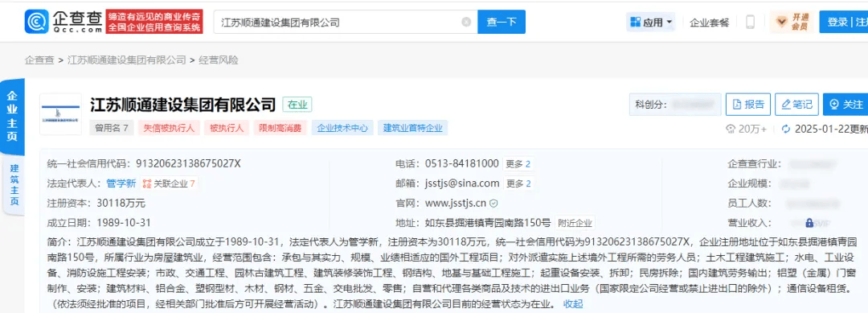
Task: Open 企业套餐 link
Action: (710, 23)
